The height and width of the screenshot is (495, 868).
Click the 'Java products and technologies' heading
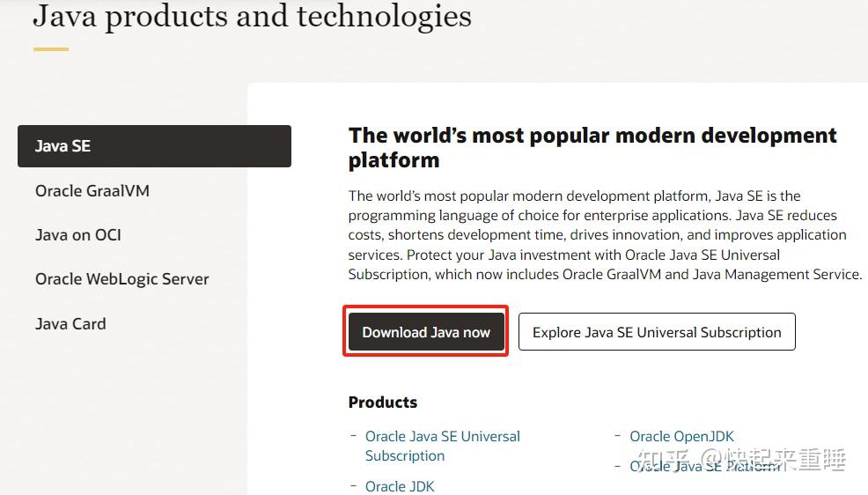click(252, 16)
